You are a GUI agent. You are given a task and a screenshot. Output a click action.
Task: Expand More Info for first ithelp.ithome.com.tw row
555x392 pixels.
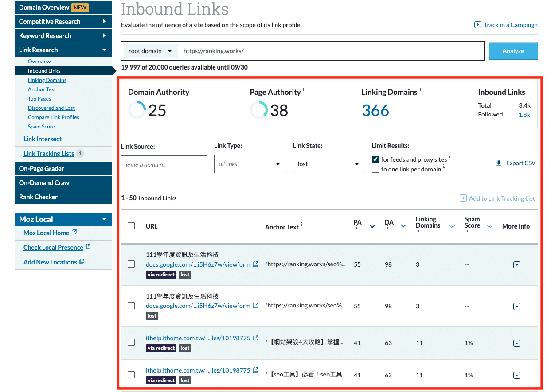point(516,343)
